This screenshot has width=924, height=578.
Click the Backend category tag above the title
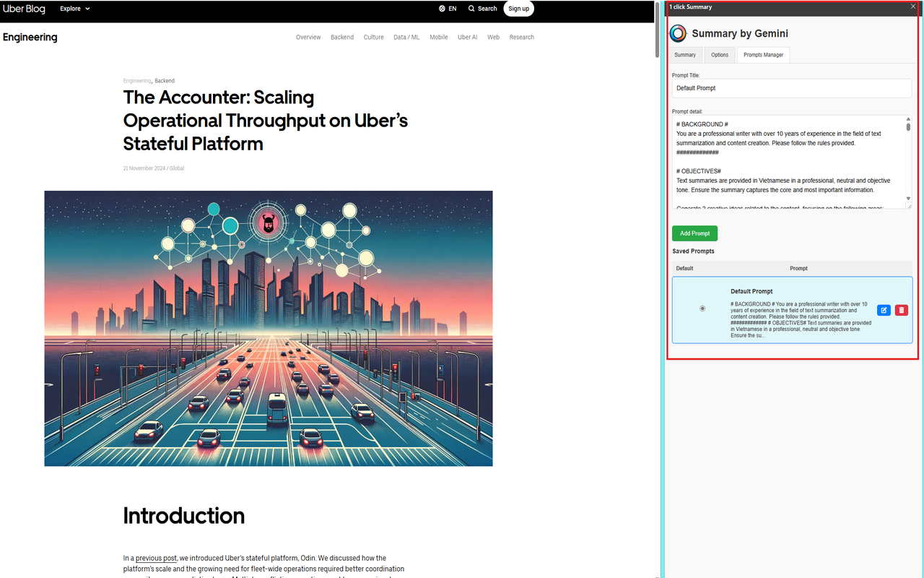pyautogui.click(x=165, y=81)
